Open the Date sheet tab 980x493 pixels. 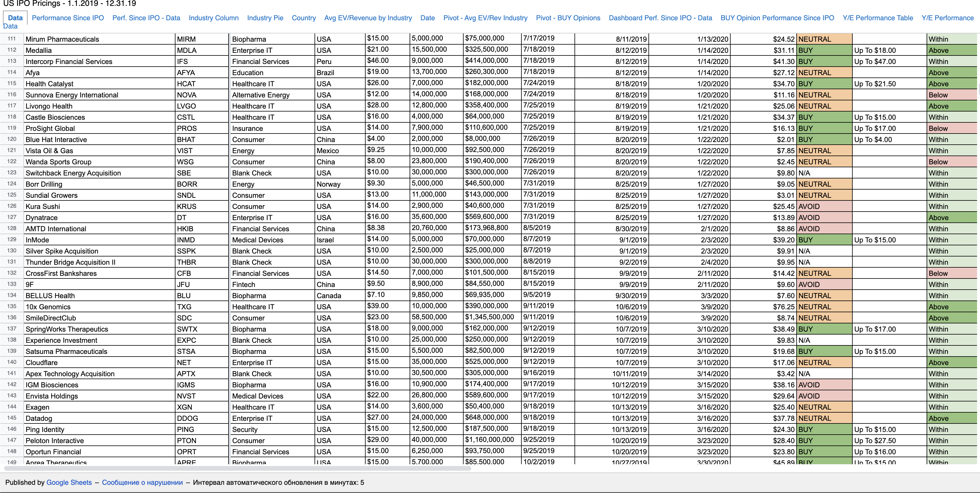(427, 18)
